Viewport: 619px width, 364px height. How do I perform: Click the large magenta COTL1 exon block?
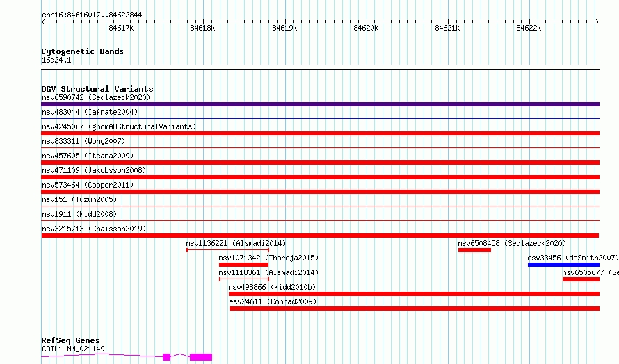coord(201,357)
